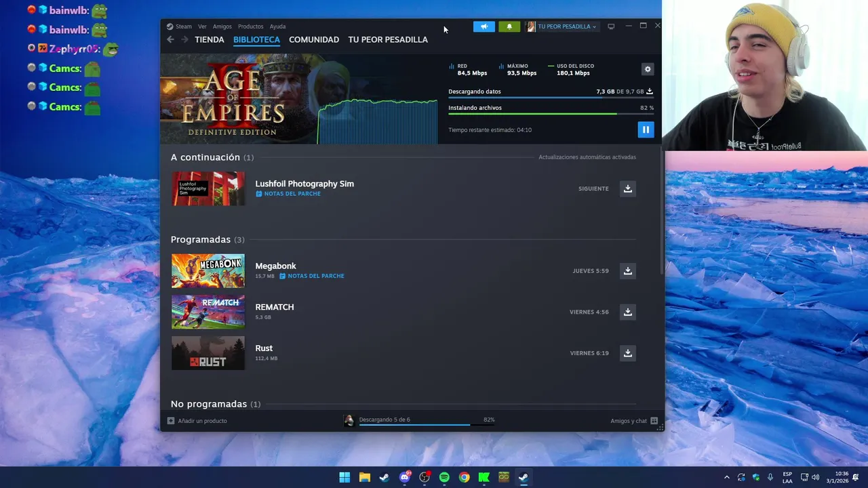Open Google Chrome from the taskbar

(x=464, y=477)
